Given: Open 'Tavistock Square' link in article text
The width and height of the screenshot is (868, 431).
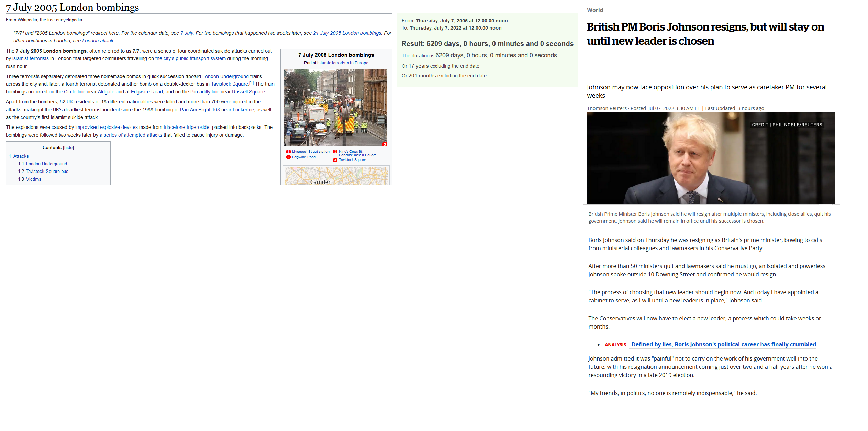Looking at the screenshot, I should (x=230, y=84).
